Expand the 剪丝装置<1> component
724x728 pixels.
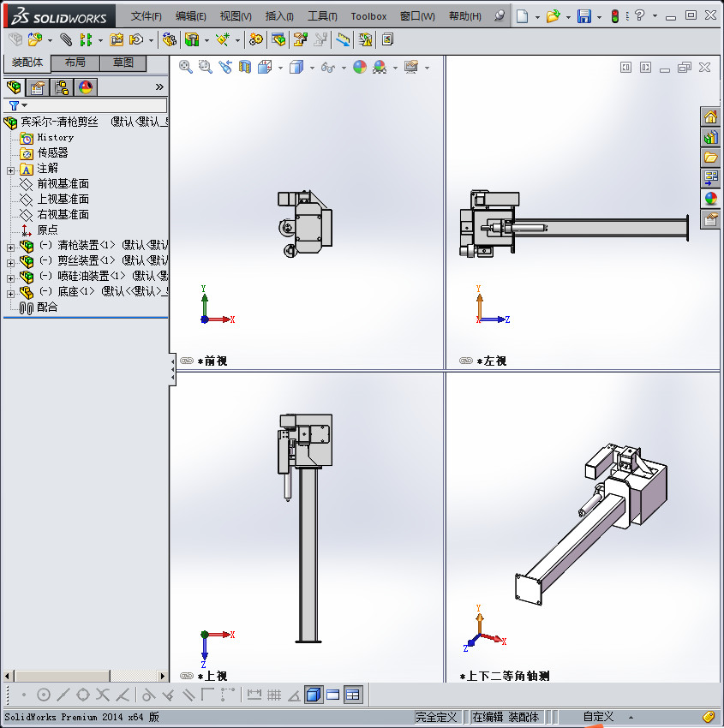click(x=10, y=263)
